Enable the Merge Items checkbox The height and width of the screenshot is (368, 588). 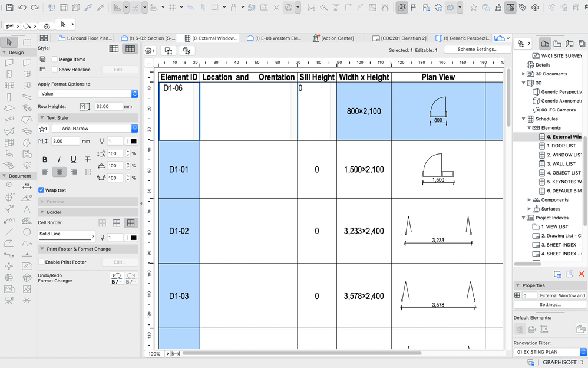(55, 60)
